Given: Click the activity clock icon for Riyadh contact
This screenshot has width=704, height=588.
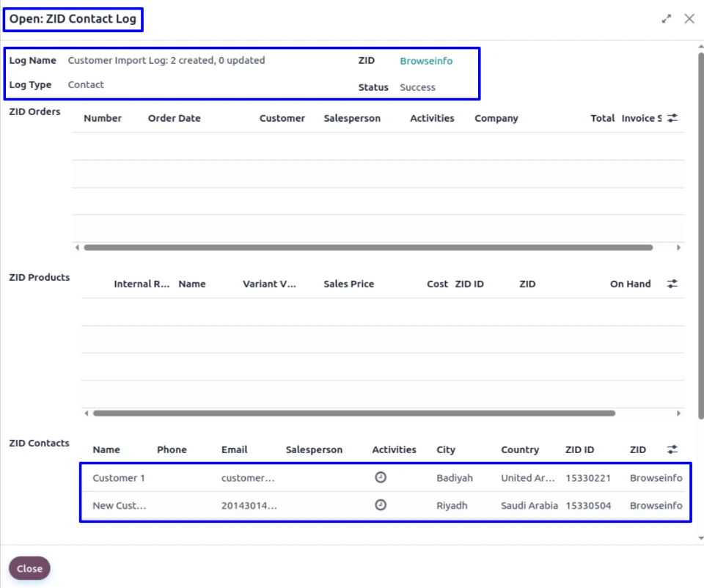Looking at the screenshot, I should [381, 505].
